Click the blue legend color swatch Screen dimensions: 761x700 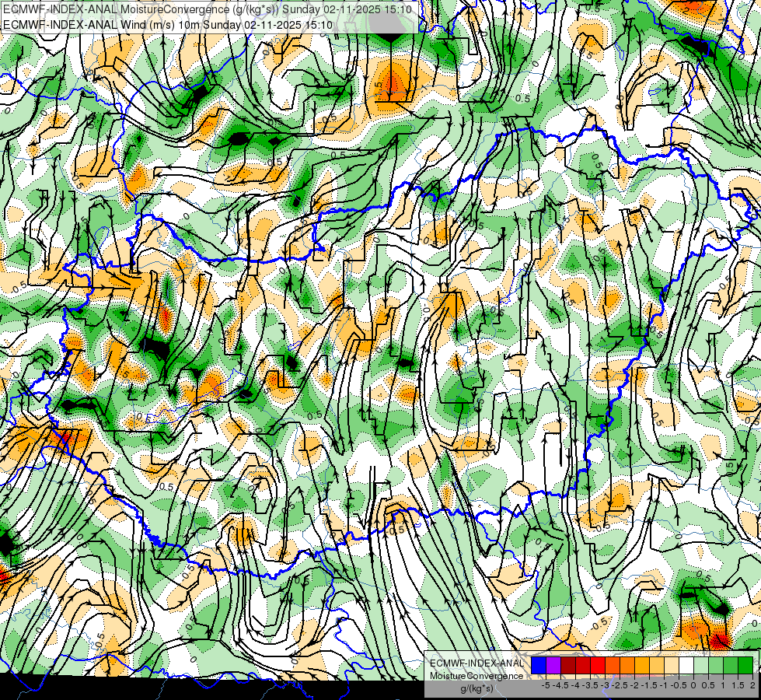click(x=539, y=665)
